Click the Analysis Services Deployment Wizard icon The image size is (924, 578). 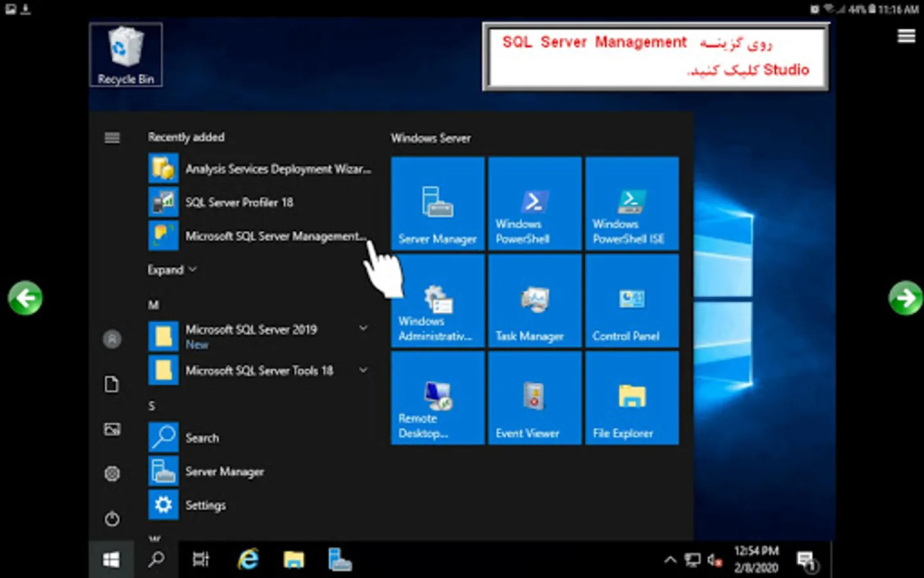point(164,169)
